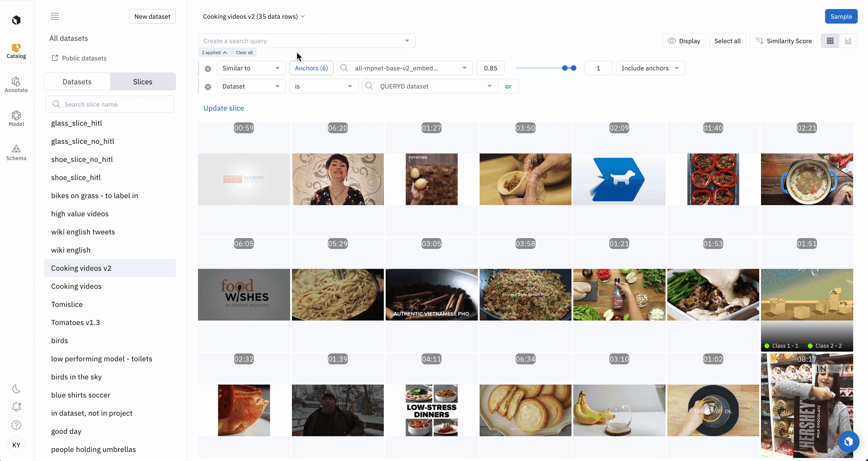Switch to grid gallery view icon

tap(830, 41)
